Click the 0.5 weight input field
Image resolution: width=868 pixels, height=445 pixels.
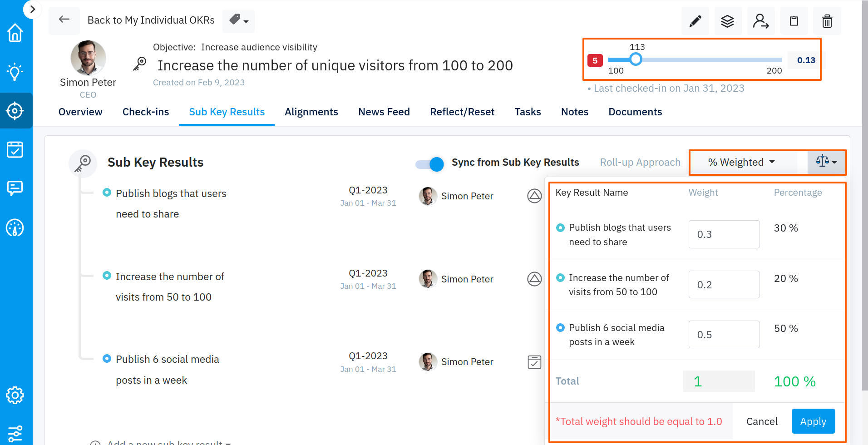coord(724,335)
